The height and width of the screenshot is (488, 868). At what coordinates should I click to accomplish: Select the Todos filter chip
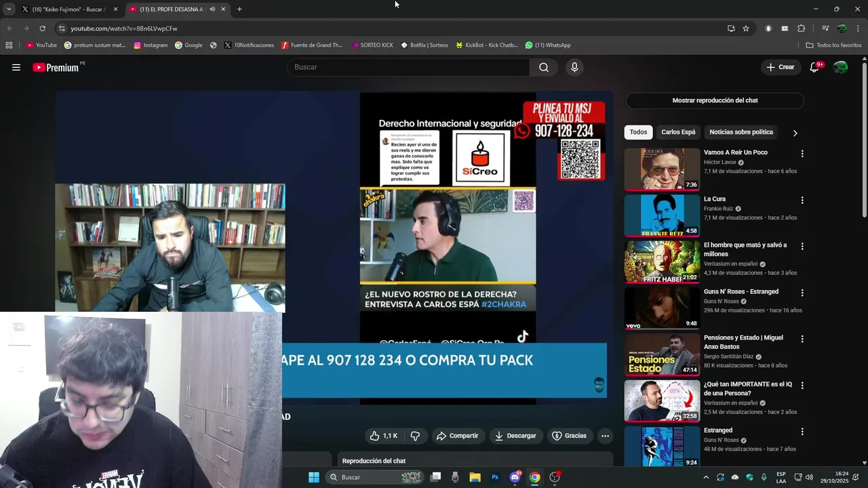(x=638, y=132)
